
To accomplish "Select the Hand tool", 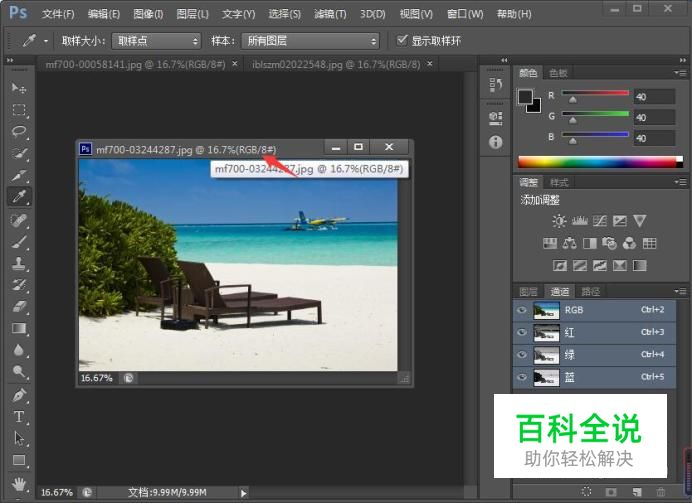I will click(x=18, y=482).
